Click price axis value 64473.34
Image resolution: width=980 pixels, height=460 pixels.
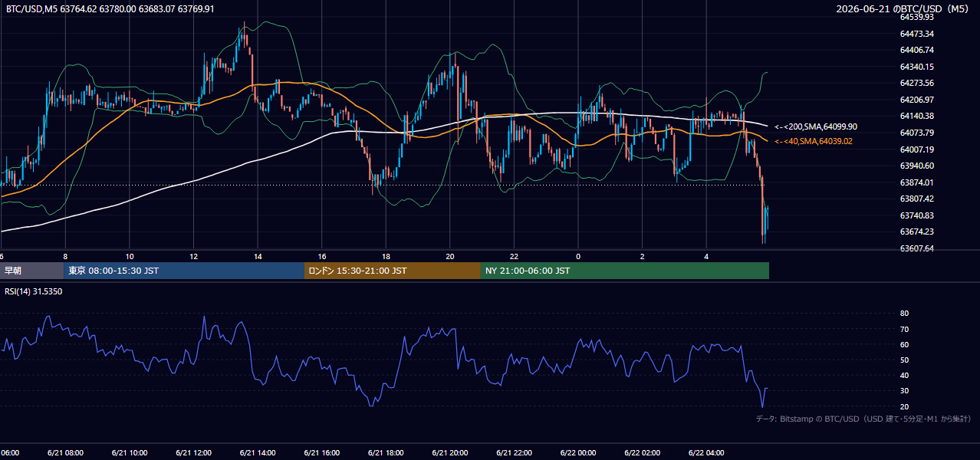pos(917,34)
